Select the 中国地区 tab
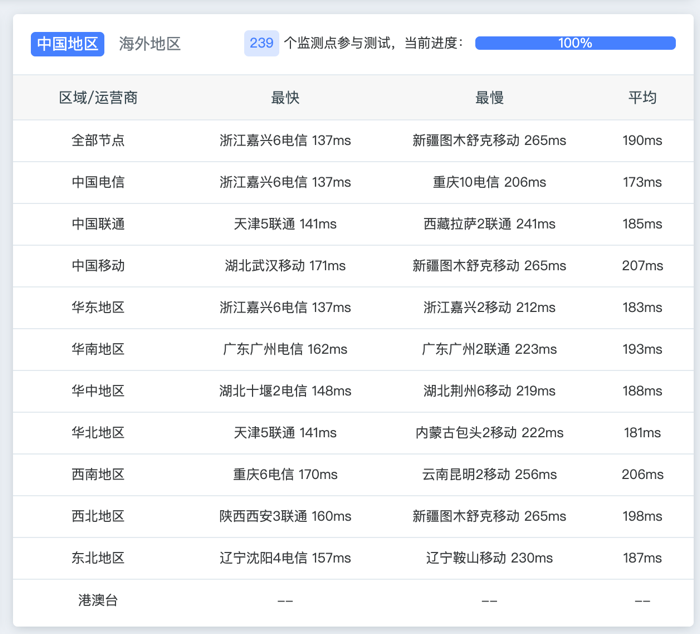 click(67, 44)
